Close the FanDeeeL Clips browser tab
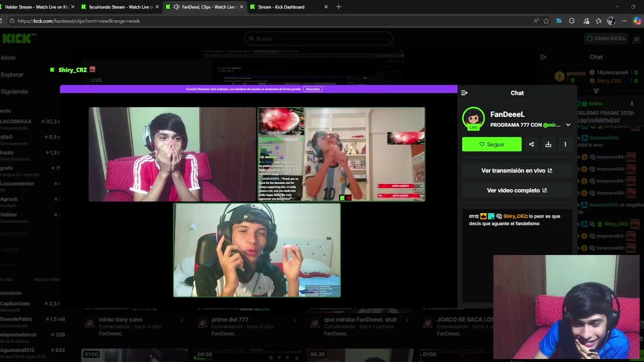The image size is (644, 362). click(x=242, y=7)
